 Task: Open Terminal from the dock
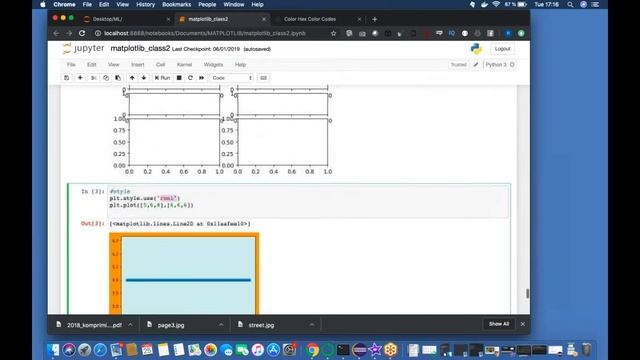point(343,350)
